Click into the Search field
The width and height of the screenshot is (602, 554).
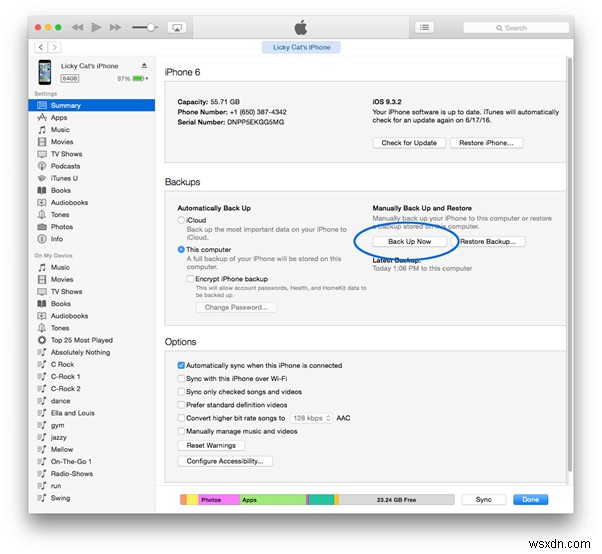pyautogui.click(x=516, y=28)
